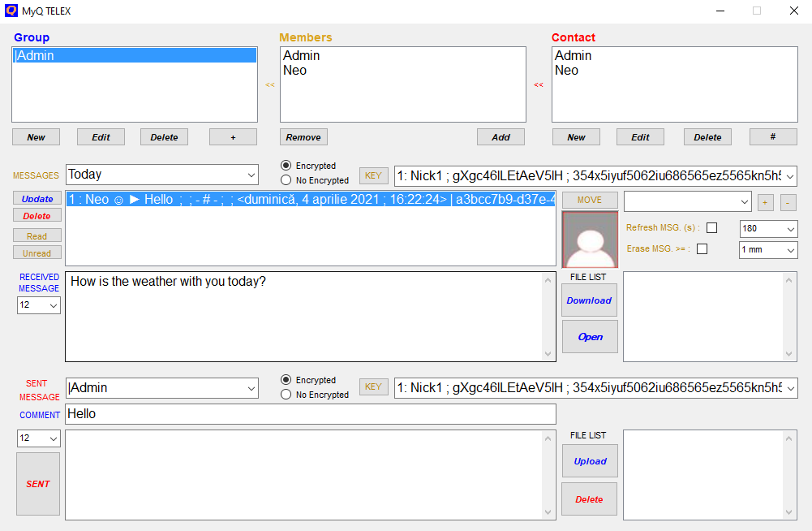
Task: Click the Download file button
Action: tap(589, 300)
